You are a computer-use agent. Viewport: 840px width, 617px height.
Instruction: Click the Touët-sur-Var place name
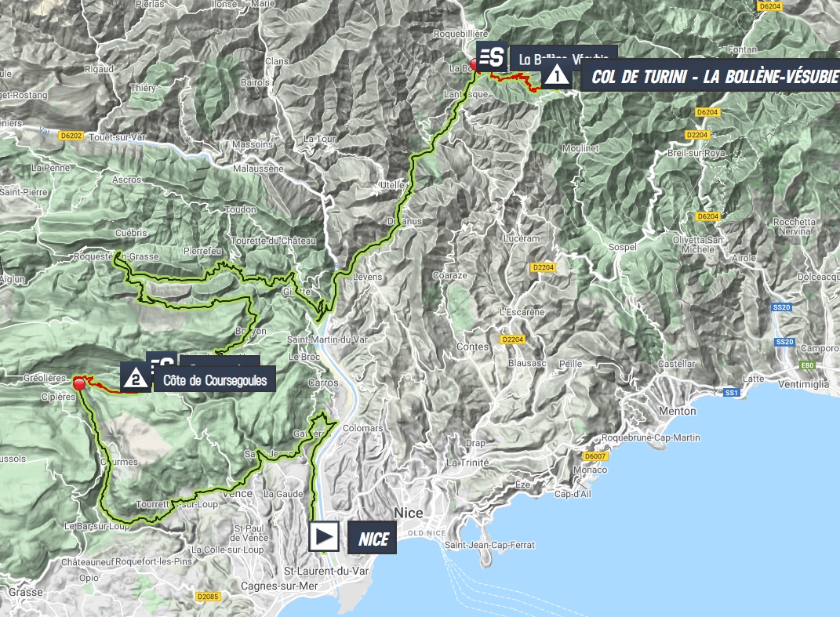point(117,137)
